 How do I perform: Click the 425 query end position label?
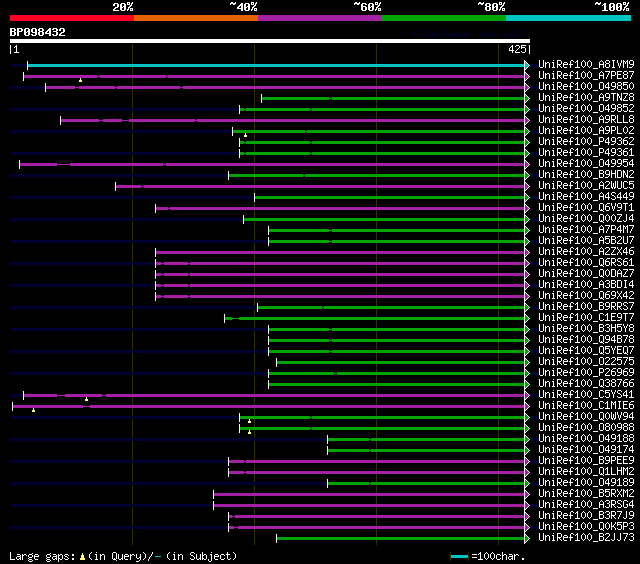coord(517,49)
